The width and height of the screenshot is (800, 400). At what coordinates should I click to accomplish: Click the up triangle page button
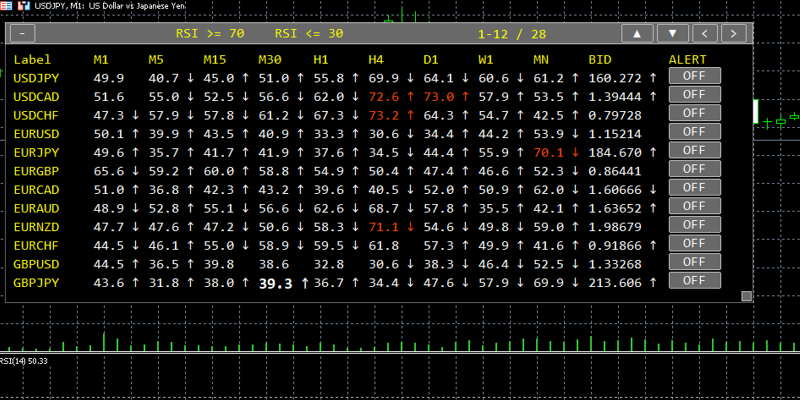637,34
